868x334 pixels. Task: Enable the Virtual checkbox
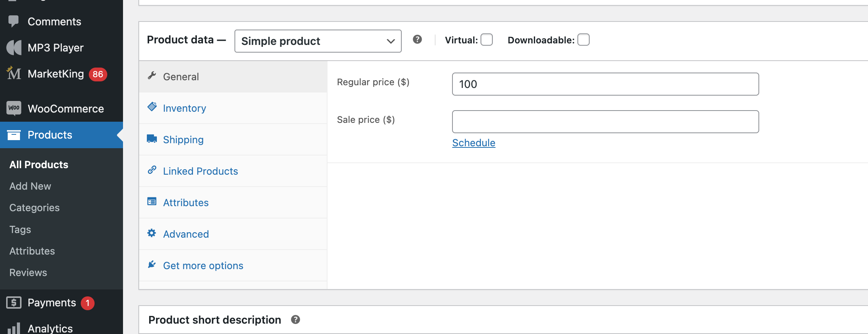(487, 40)
